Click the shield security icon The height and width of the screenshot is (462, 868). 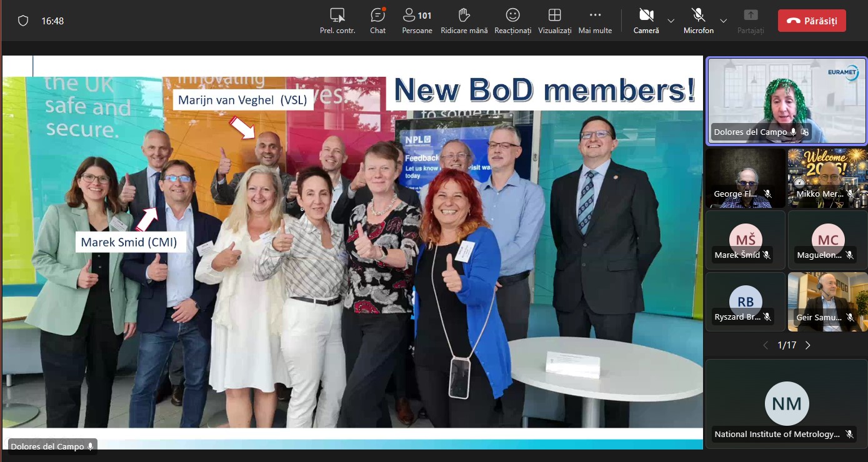pyautogui.click(x=23, y=21)
